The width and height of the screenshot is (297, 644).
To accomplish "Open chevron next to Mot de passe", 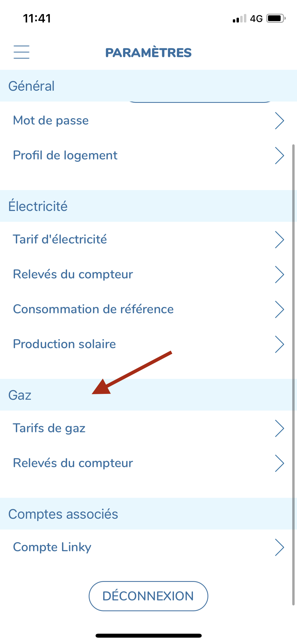I will tap(279, 121).
